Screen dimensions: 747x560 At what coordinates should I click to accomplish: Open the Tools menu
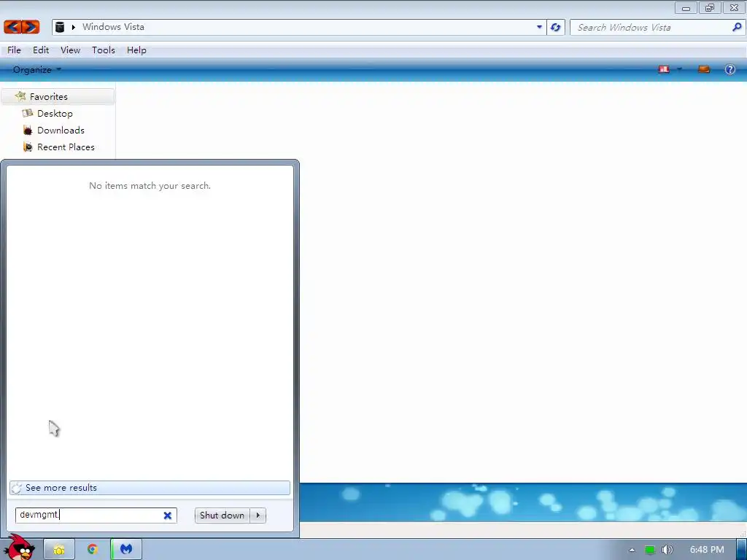104,50
